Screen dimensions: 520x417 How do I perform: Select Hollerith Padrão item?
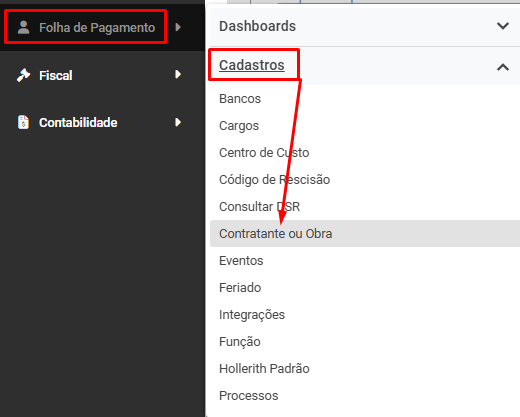(x=264, y=369)
